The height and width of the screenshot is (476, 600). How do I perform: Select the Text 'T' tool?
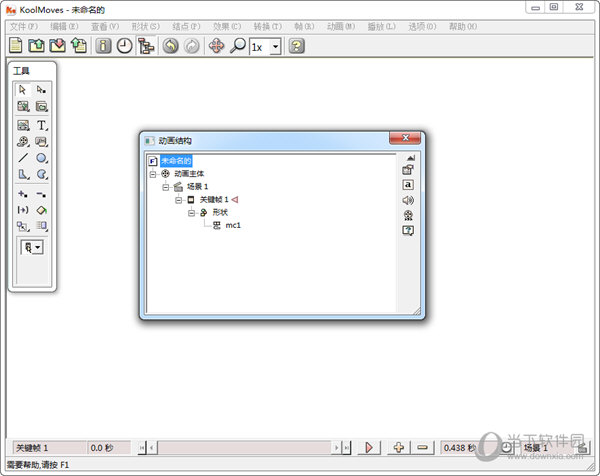point(41,125)
